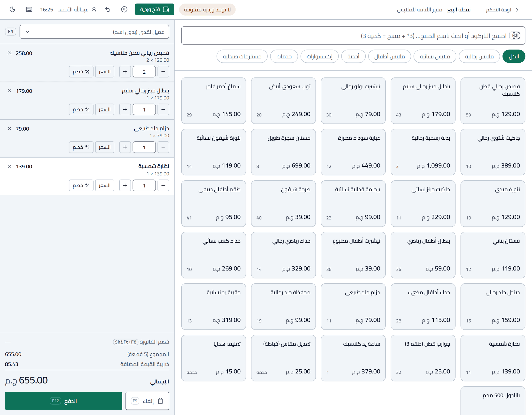Select ملابس رجالية category tab
This screenshot has width=532, height=415.
click(479, 57)
